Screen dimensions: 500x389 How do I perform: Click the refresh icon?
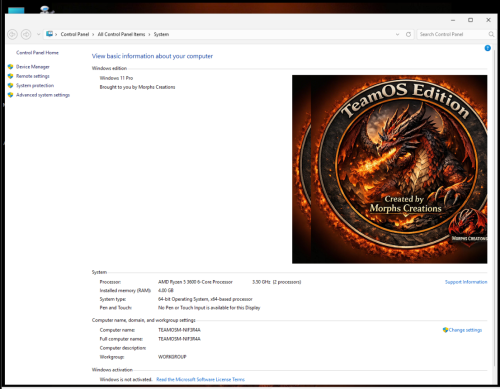[408, 34]
